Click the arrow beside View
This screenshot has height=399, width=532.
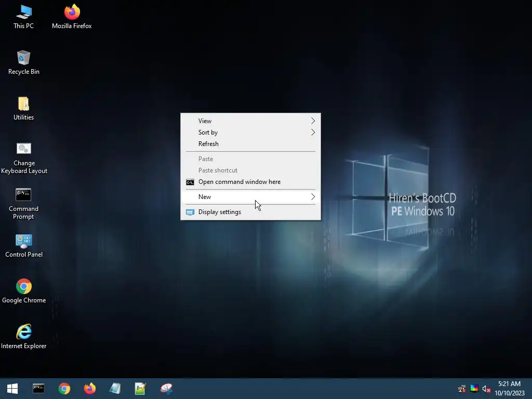313,121
